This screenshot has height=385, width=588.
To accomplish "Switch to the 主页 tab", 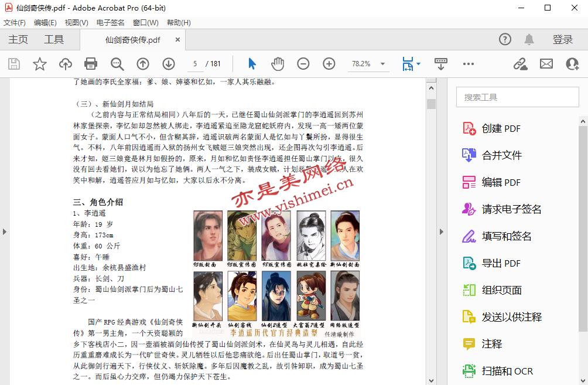I will [x=18, y=39].
